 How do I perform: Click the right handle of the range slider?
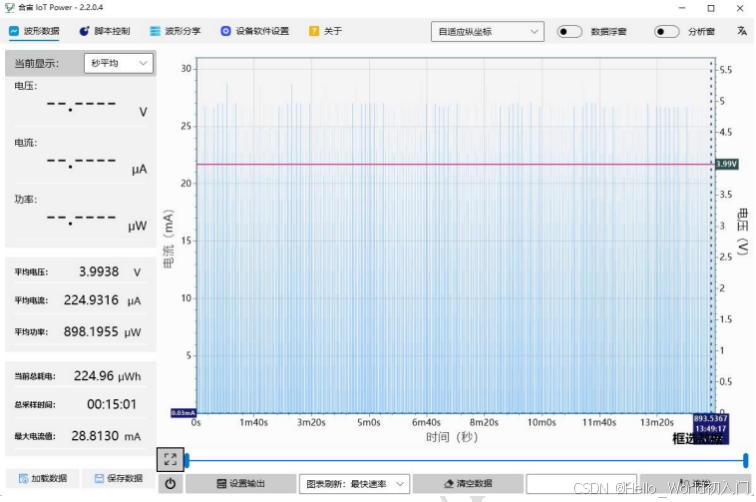(x=745, y=461)
